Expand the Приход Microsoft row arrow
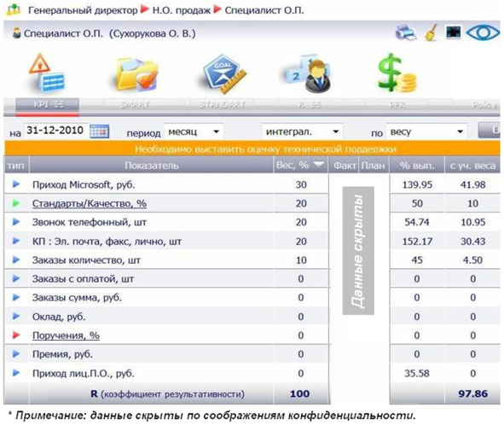 point(16,184)
